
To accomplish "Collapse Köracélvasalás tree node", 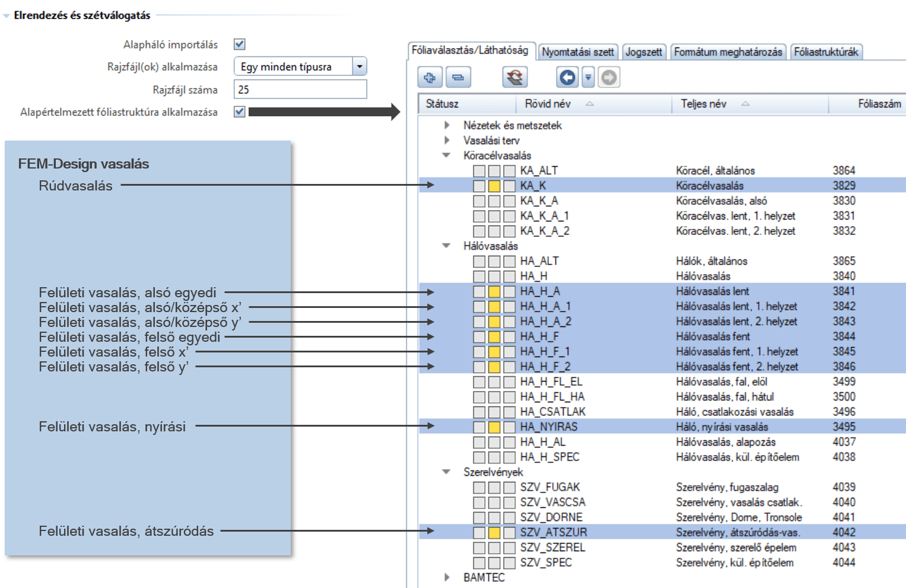I will pos(447,155).
